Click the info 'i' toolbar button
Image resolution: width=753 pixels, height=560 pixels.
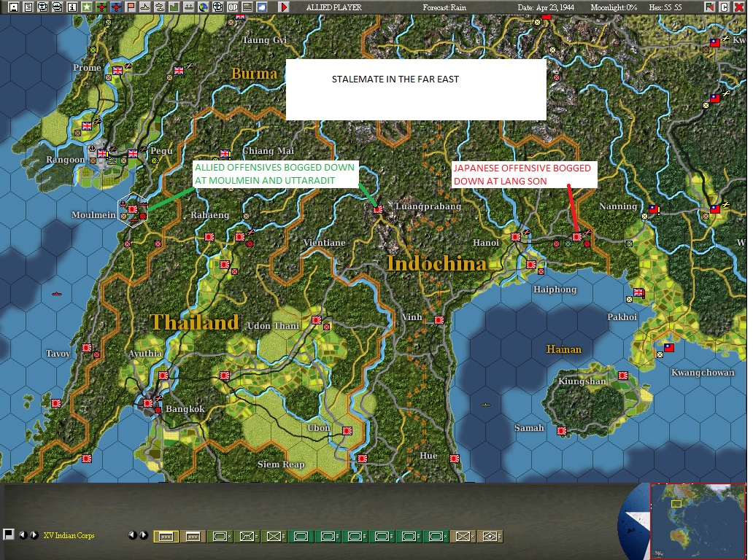72,7
